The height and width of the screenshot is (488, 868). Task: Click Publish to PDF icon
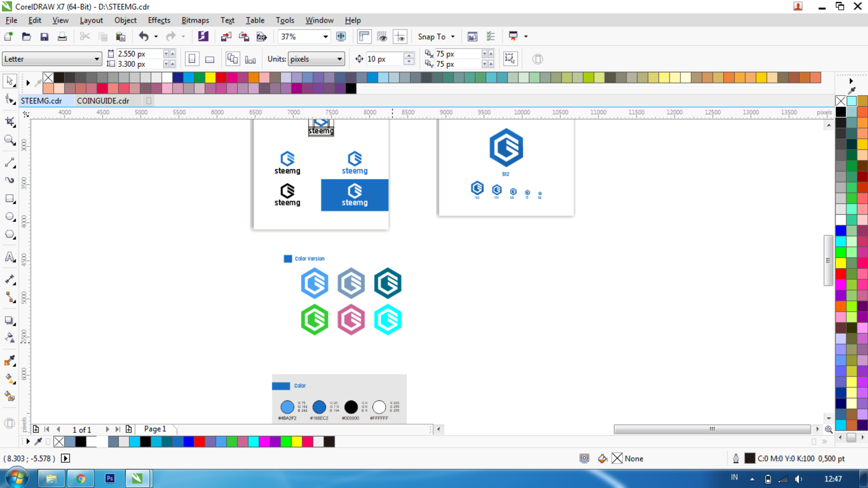(x=262, y=36)
